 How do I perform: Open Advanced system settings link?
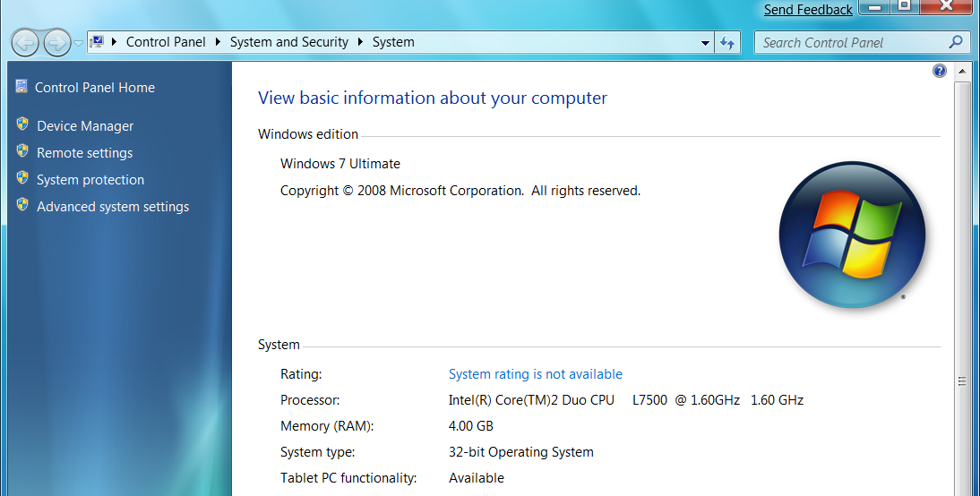pyautogui.click(x=113, y=206)
